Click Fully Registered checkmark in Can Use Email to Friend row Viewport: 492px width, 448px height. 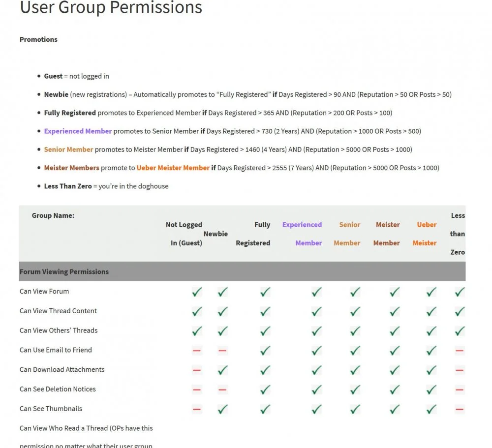(265, 351)
